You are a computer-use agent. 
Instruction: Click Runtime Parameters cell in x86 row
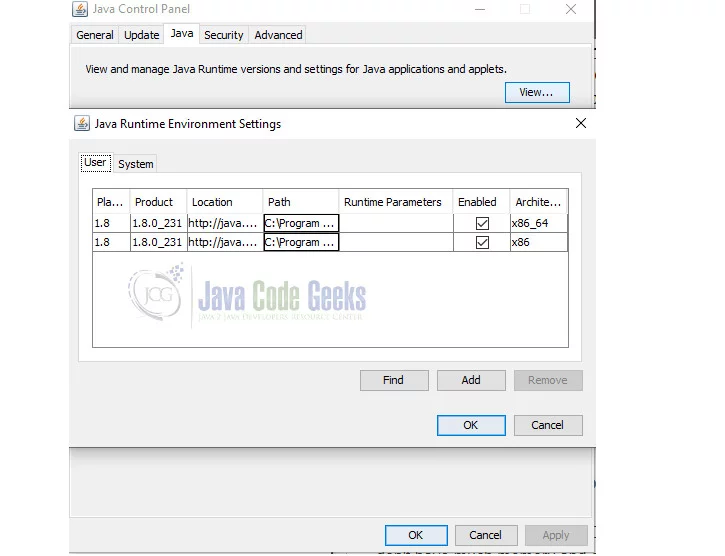pyautogui.click(x=396, y=242)
